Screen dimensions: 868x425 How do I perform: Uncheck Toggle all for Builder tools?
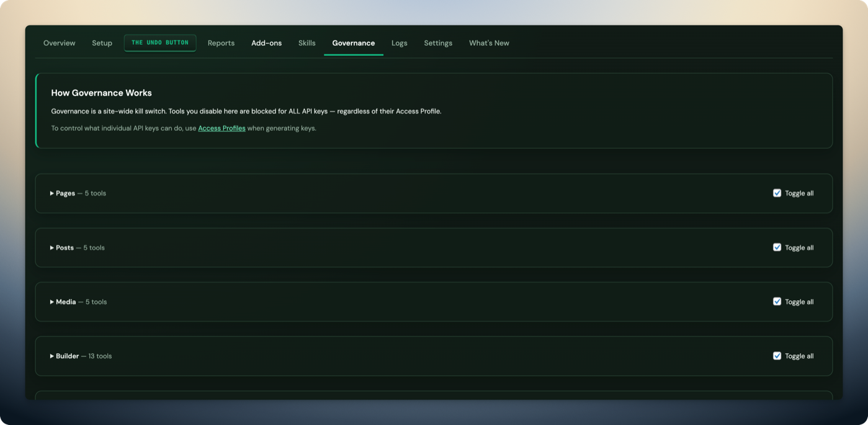(777, 356)
